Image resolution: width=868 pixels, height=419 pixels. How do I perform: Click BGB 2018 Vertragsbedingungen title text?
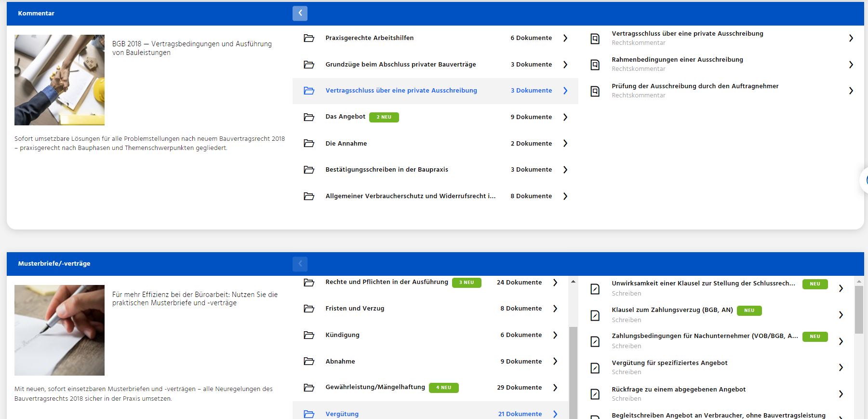pyautogui.click(x=192, y=48)
